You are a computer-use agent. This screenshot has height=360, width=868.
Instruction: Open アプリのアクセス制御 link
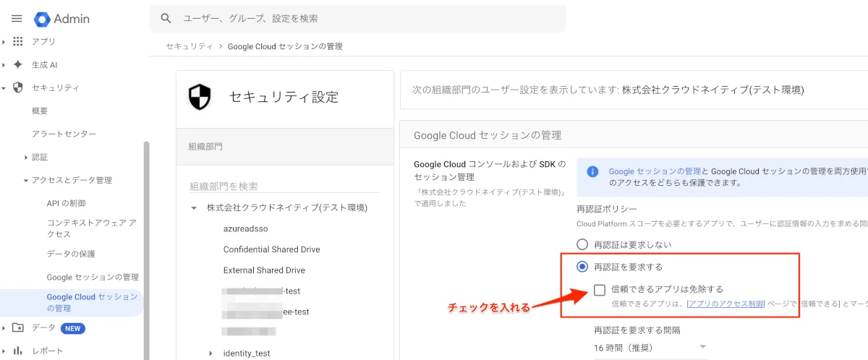727,304
